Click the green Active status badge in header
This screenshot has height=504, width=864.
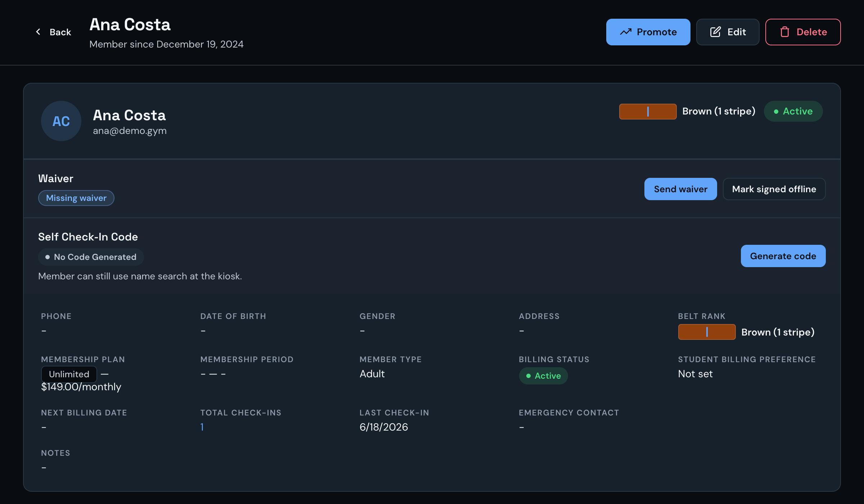pyautogui.click(x=793, y=111)
